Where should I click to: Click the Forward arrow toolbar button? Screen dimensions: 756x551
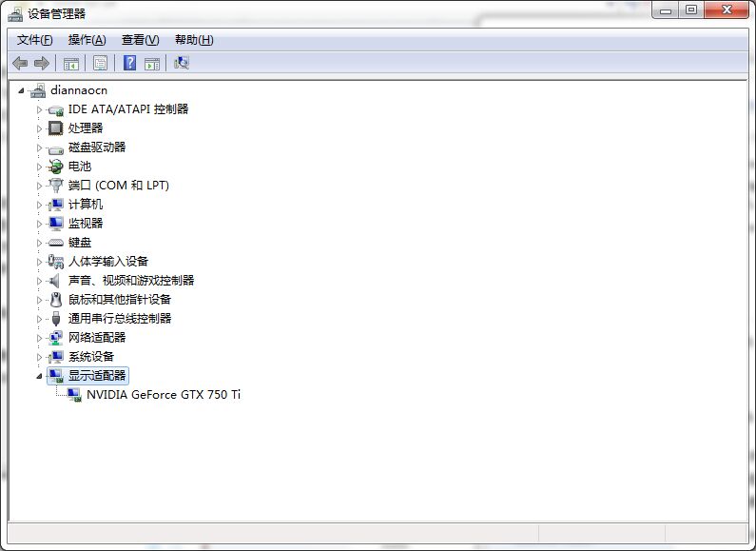click(41, 63)
